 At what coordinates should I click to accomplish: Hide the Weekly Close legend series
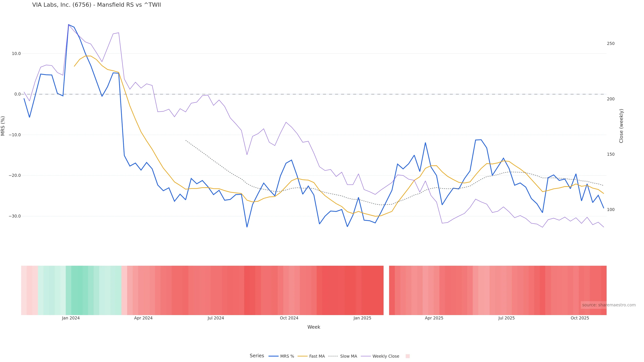pyautogui.click(x=386, y=356)
